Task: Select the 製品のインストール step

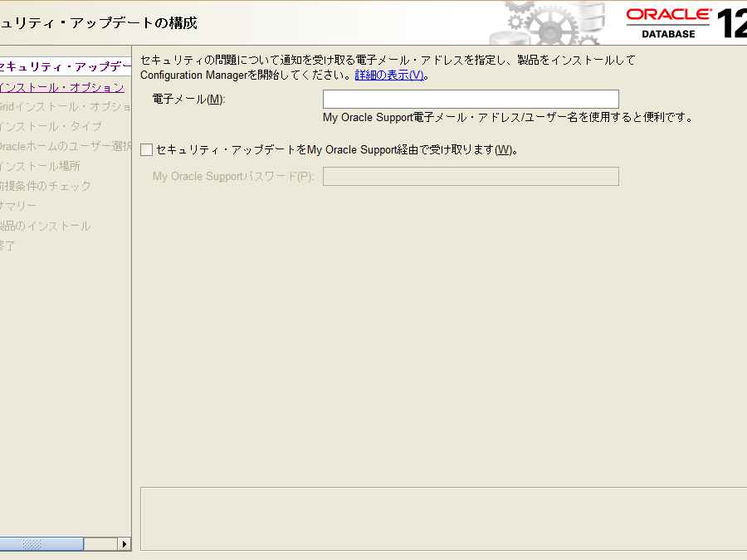Action: coord(46,226)
